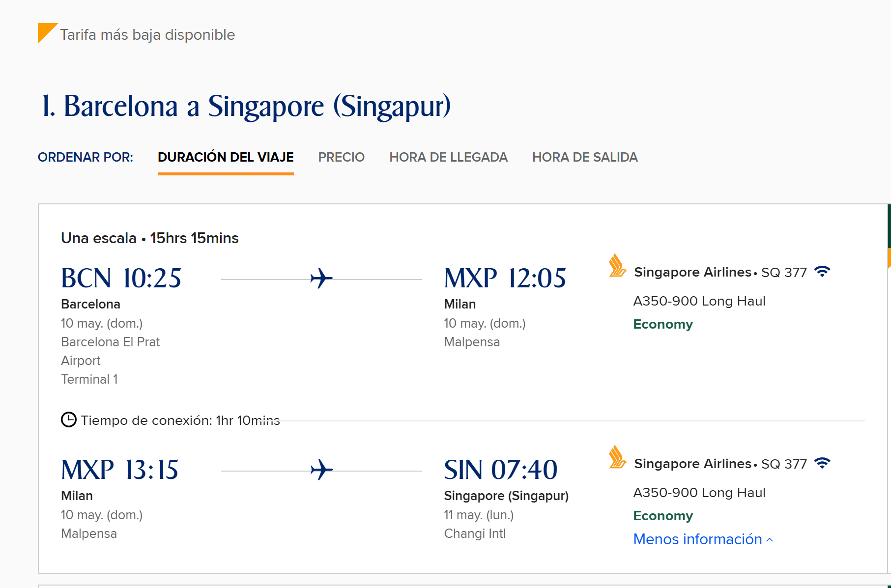This screenshot has height=588, width=891.
Task: Sort flights by Hora de salida
Action: [x=585, y=157]
